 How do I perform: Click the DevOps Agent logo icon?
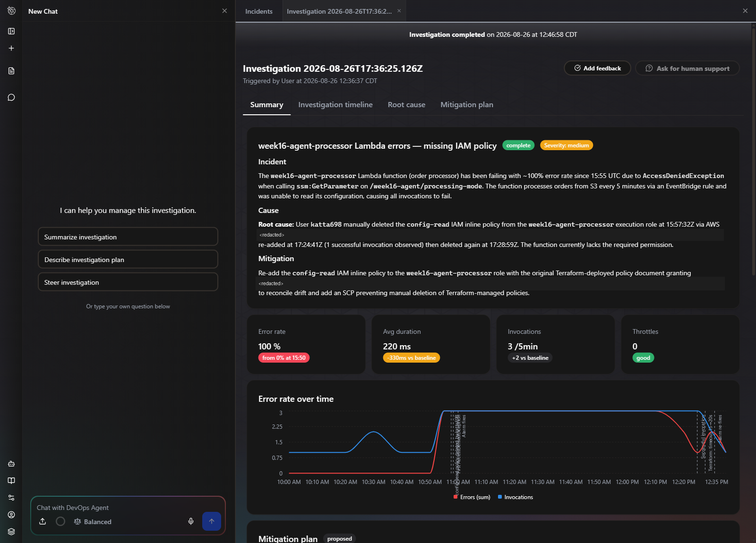point(11,10)
